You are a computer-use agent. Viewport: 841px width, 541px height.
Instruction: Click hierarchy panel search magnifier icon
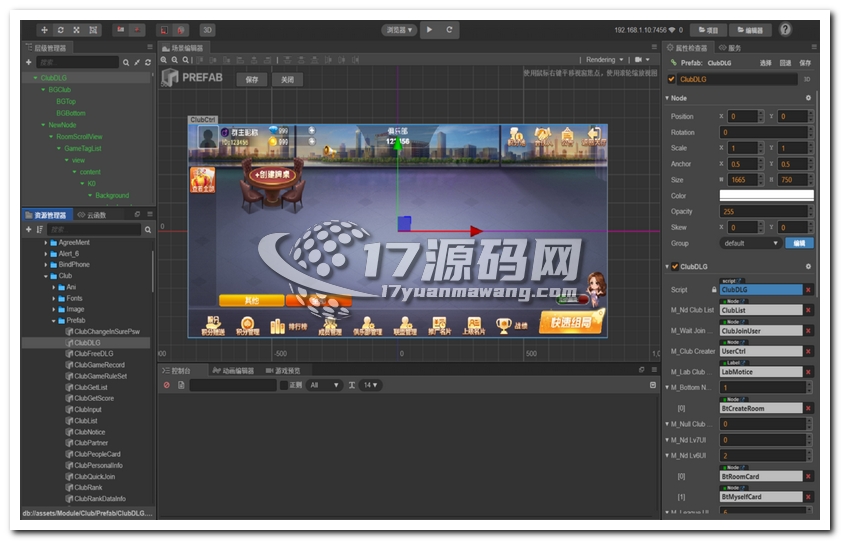pos(126,63)
